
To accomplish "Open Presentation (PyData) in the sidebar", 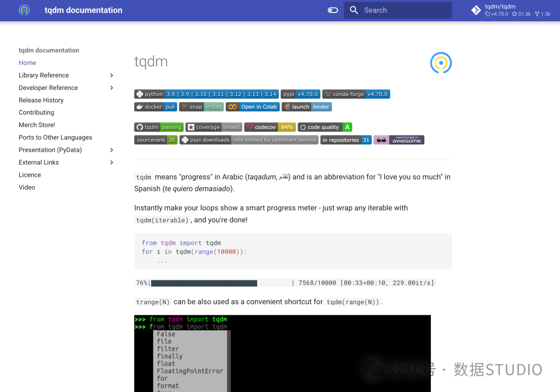I will (50, 150).
